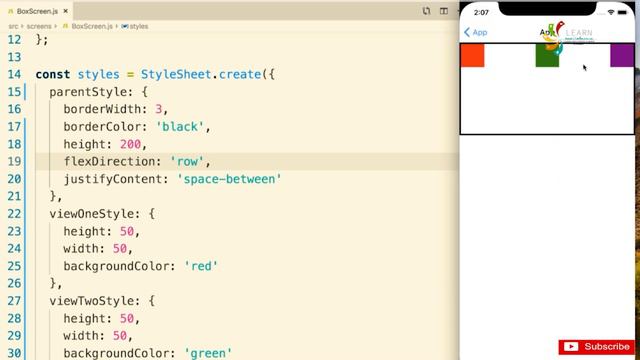Click the word 'StyleSheet' on line 14
Viewport: 640px width, 360px height.
click(x=176, y=74)
